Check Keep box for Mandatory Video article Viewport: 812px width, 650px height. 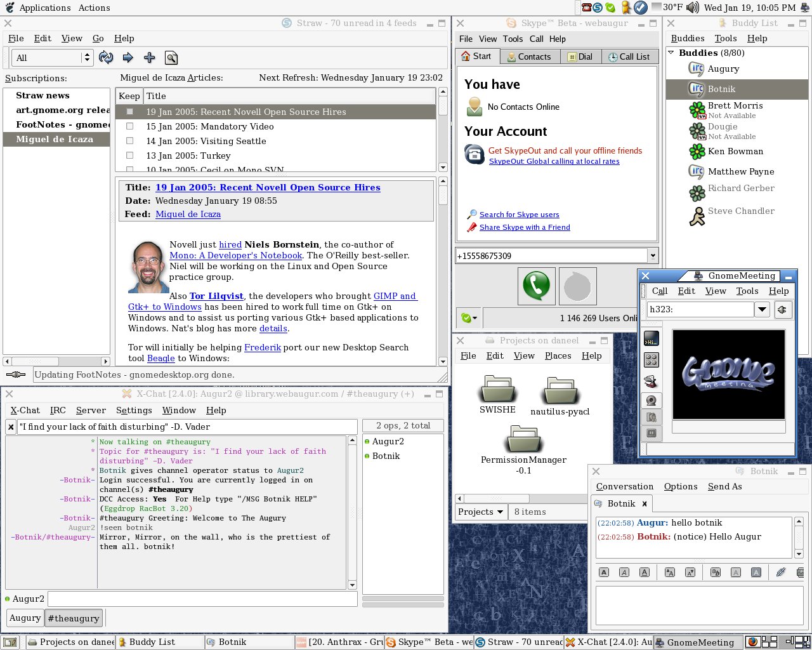point(130,126)
